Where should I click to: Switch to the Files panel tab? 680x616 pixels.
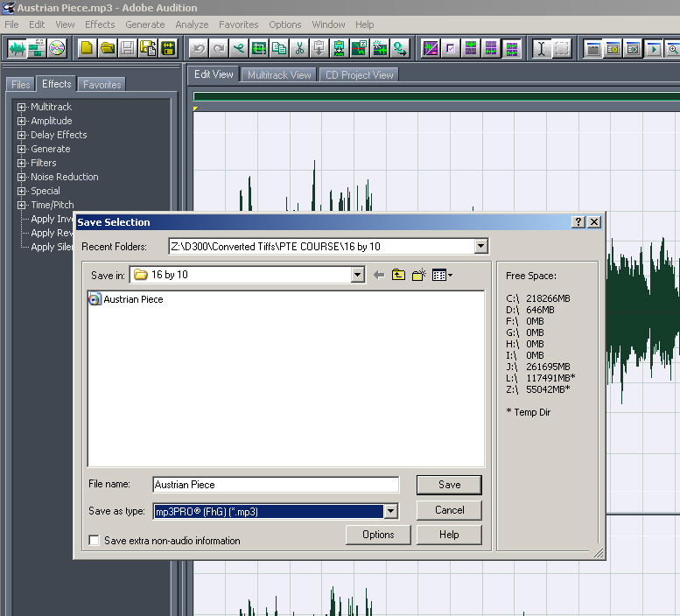tap(21, 85)
